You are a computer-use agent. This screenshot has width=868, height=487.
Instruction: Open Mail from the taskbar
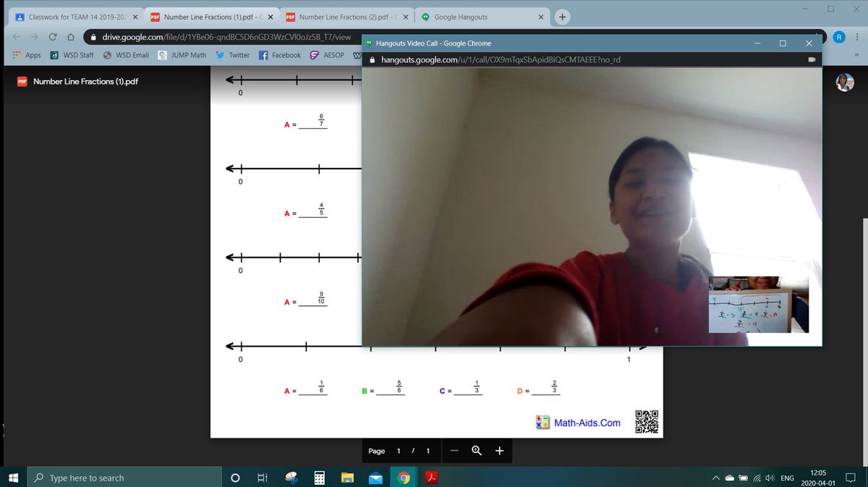375,478
